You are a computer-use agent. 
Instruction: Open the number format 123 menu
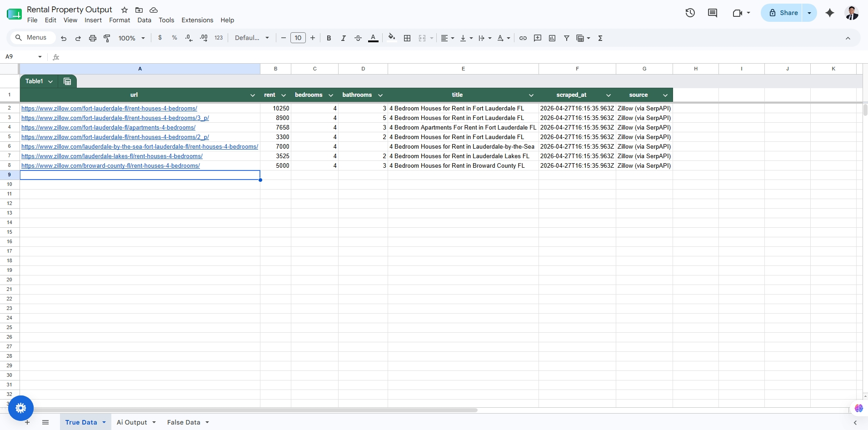pos(219,38)
